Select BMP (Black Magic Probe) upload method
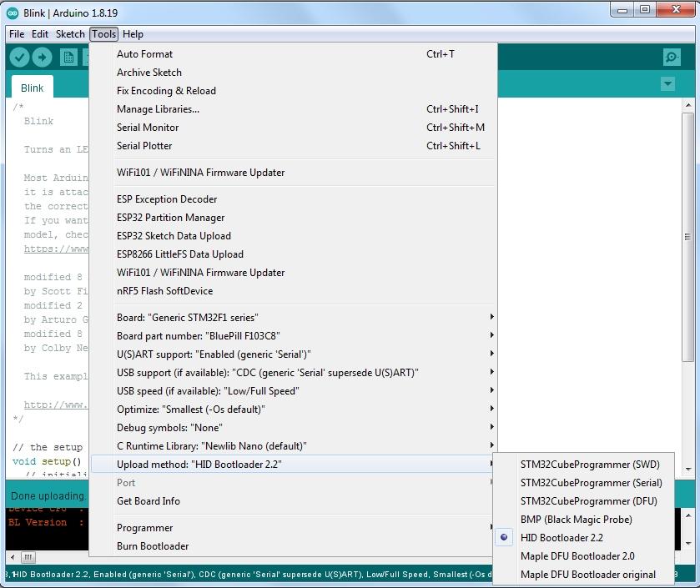This screenshot has width=700, height=588. 584,520
